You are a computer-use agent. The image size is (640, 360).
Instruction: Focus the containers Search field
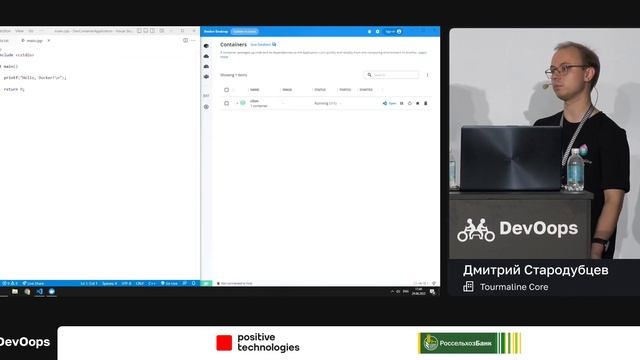coord(391,75)
